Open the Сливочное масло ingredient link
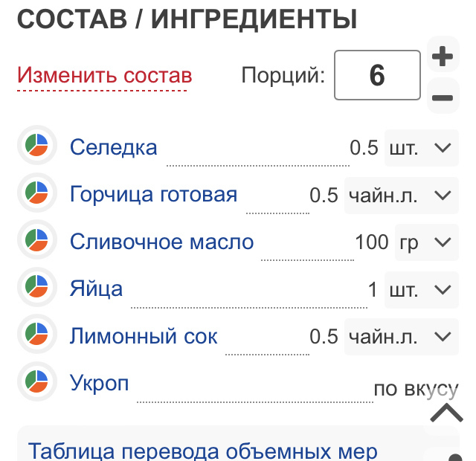 [x=162, y=242]
